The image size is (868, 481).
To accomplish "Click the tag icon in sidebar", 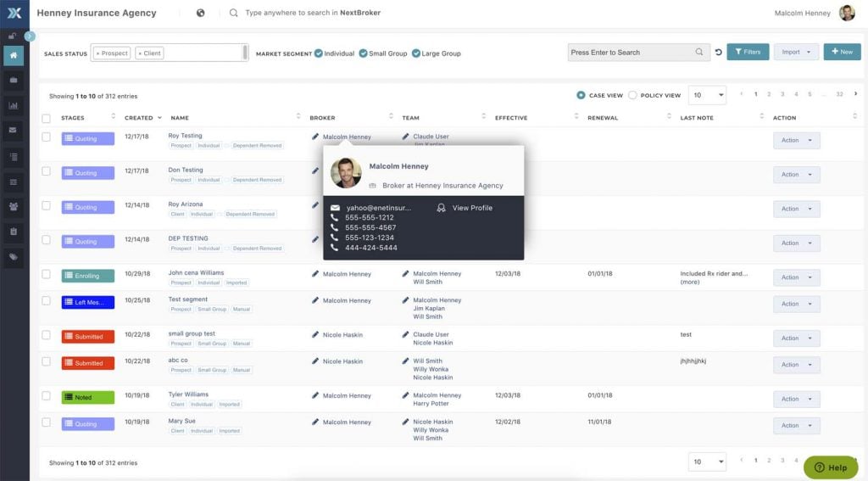I will coord(14,256).
